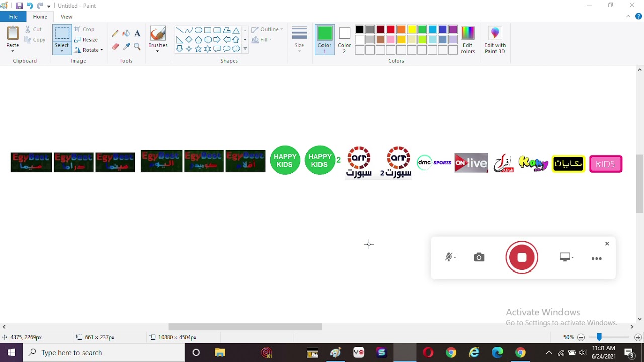Select the Eraser tool
The width and height of the screenshot is (644, 362).
tap(115, 46)
